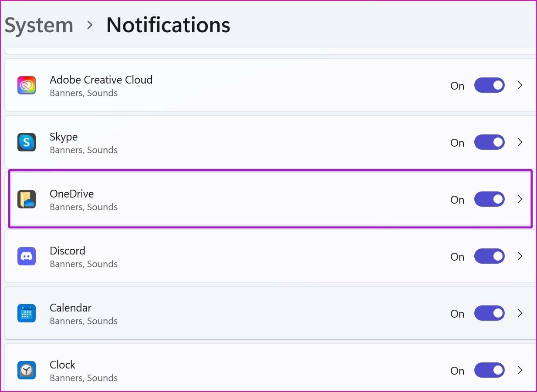This screenshot has width=537, height=392.
Task: Expand Adobe Creative Cloud settings chevron
Action: click(520, 85)
